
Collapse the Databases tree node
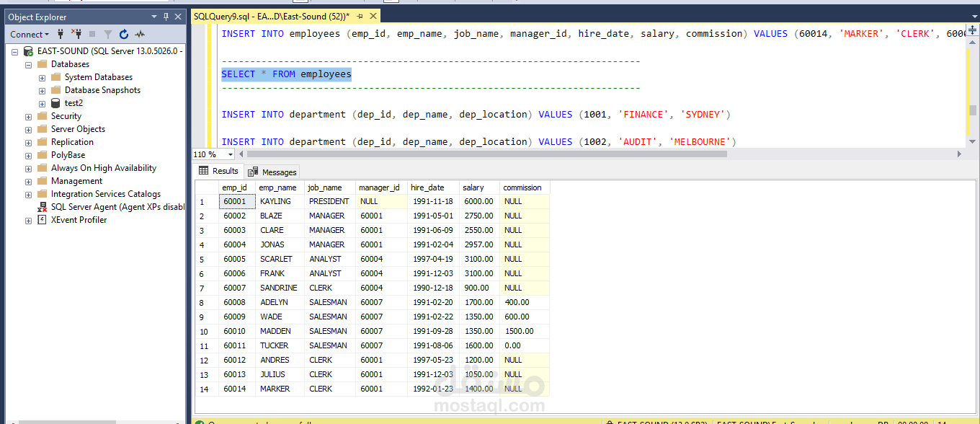click(27, 63)
